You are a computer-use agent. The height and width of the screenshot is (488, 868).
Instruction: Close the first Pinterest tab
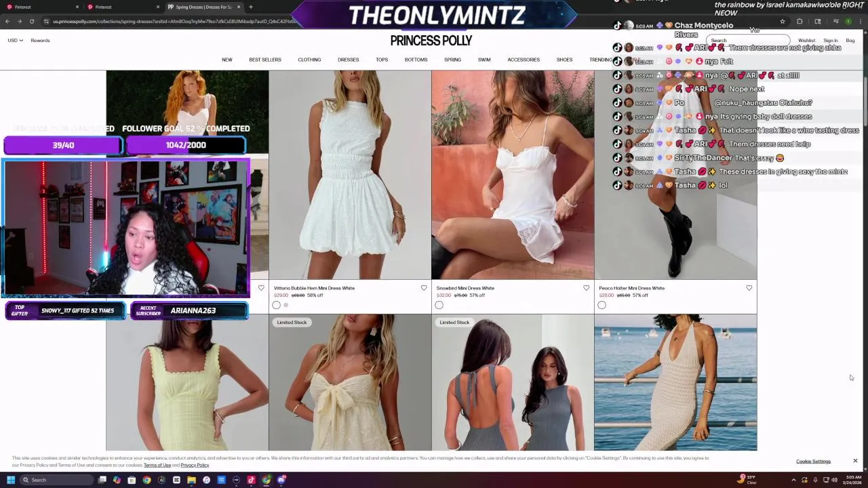[x=77, y=7]
